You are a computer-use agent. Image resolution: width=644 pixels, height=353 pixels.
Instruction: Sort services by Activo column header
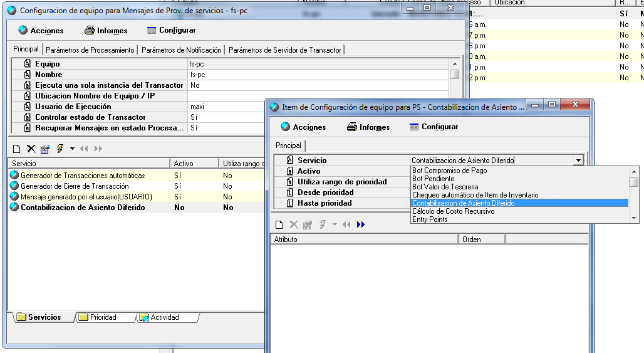point(194,164)
